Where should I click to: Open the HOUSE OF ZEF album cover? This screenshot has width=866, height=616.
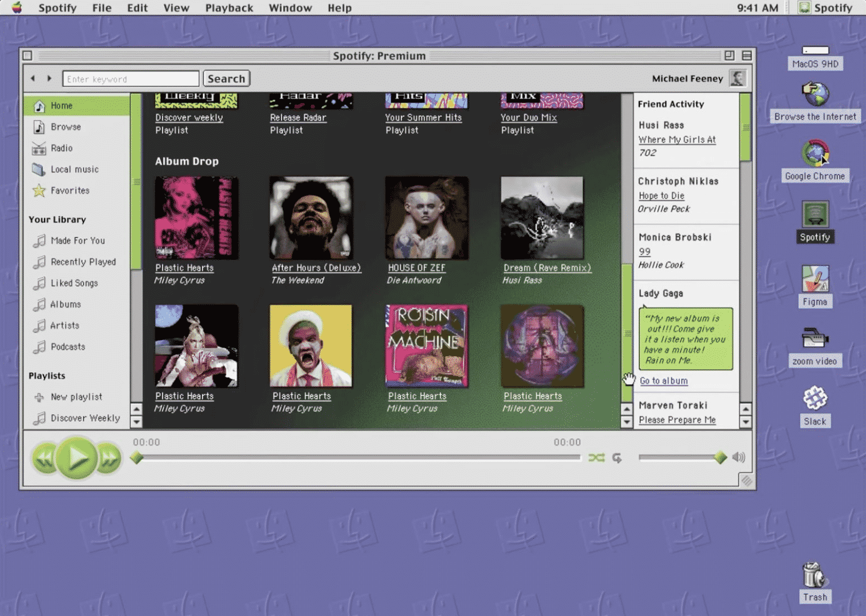(x=426, y=218)
